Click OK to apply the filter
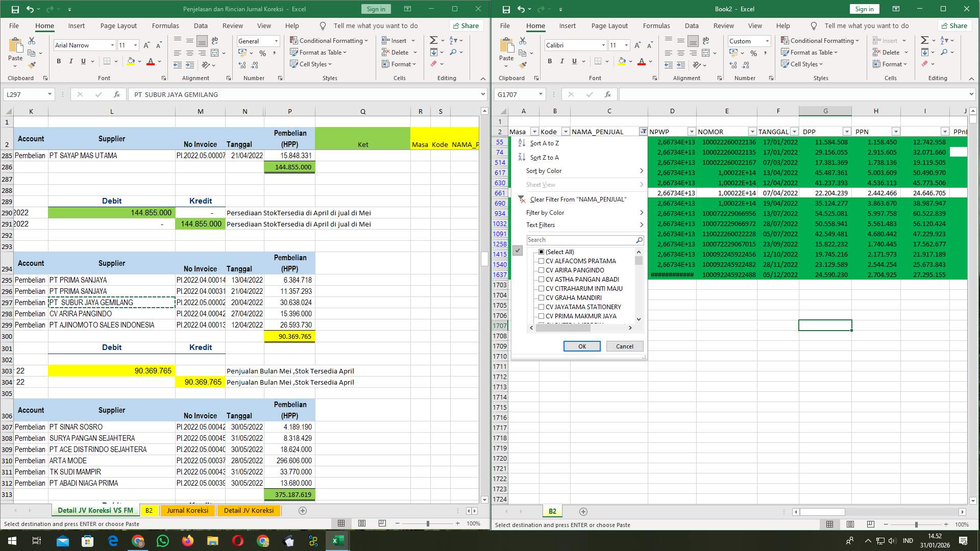980x551 pixels. point(582,346)
